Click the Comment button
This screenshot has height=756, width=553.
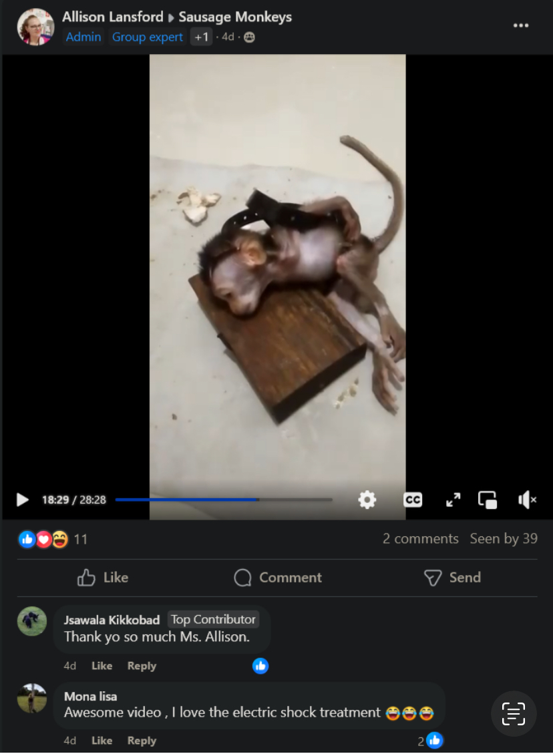[x=278, y=577]
